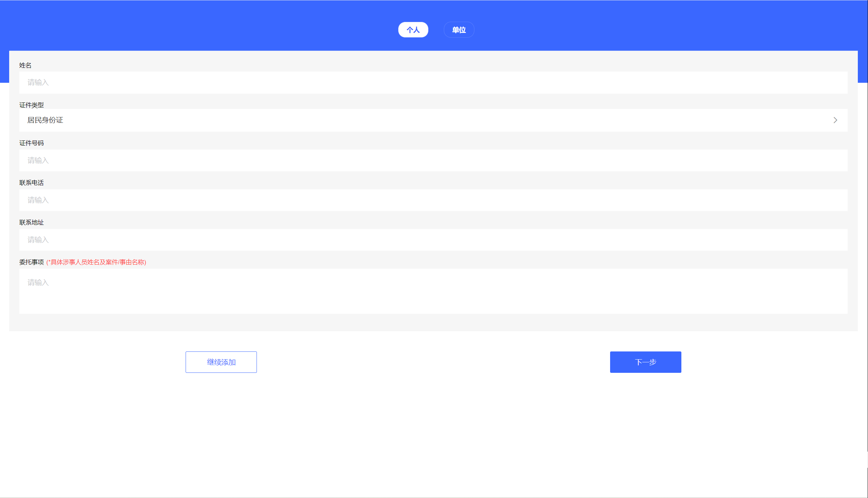
Task: Click the 证件类型 field label
Action: coord(32,105)
